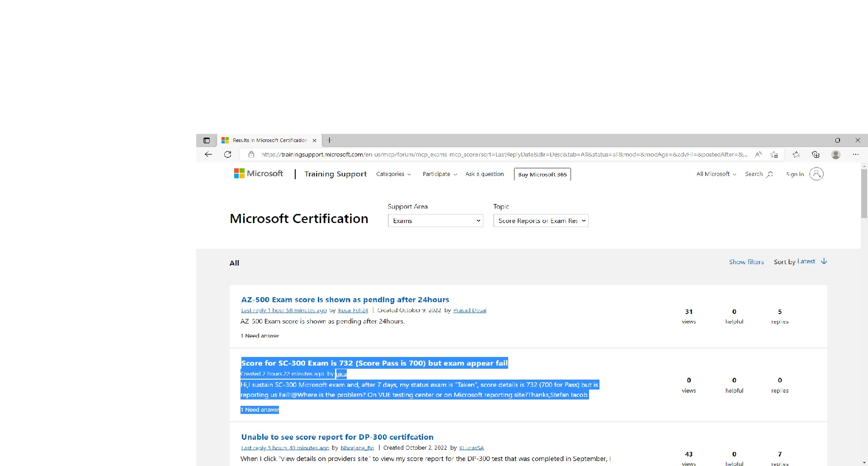868x466 pixels.
Task: Open the Favorites list
Action: 797,154
